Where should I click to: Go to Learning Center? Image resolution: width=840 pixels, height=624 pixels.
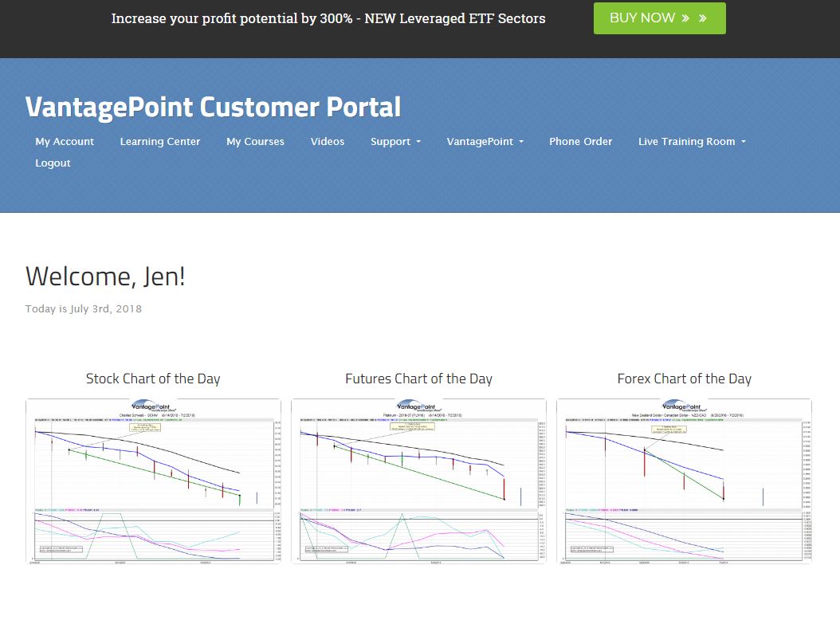[x=160, y=141]
